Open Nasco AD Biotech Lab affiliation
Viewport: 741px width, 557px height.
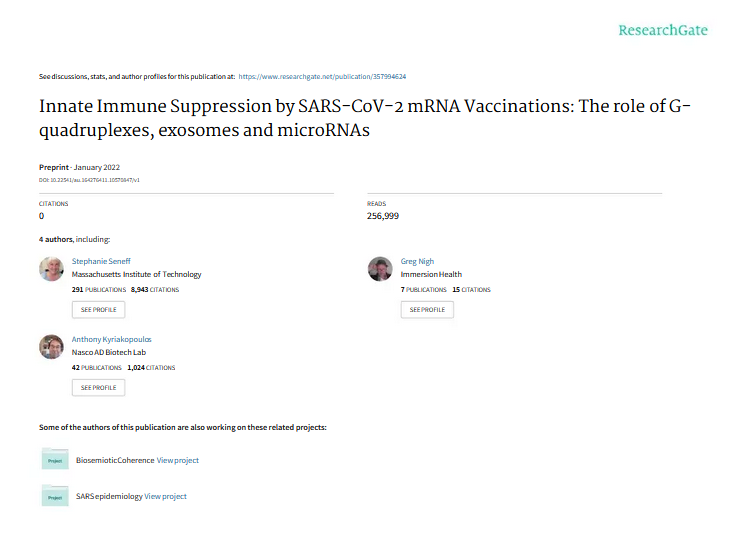[113, 352]
